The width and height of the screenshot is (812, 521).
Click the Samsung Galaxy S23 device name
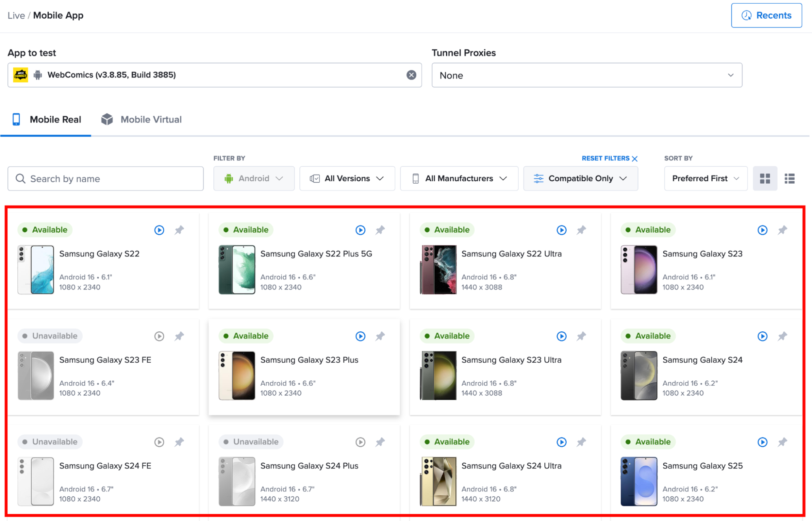[702, 254]
